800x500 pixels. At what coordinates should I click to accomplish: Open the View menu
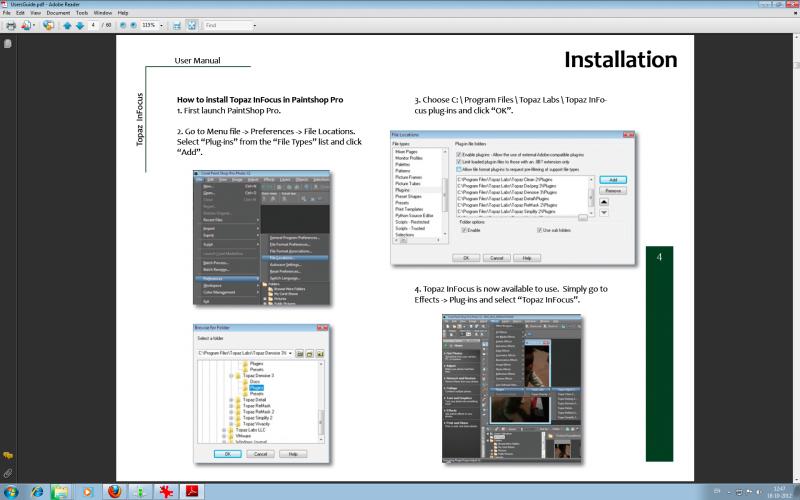point(35,13)
